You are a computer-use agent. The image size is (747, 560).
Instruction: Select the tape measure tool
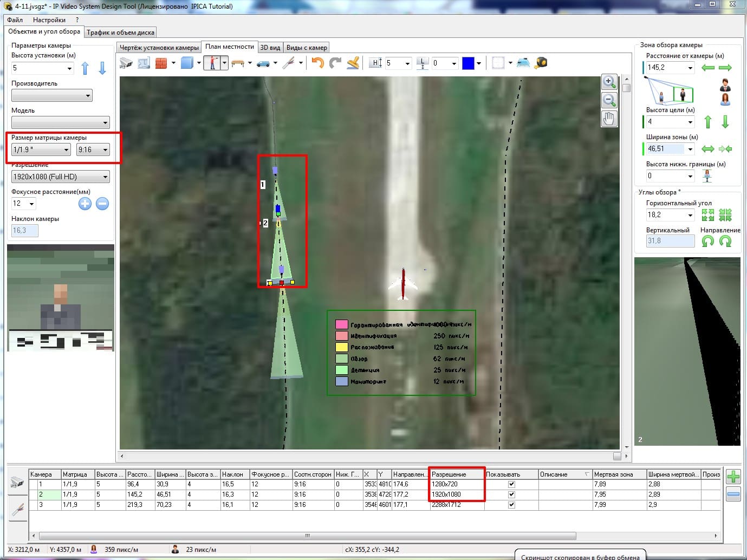coord(541,63)
